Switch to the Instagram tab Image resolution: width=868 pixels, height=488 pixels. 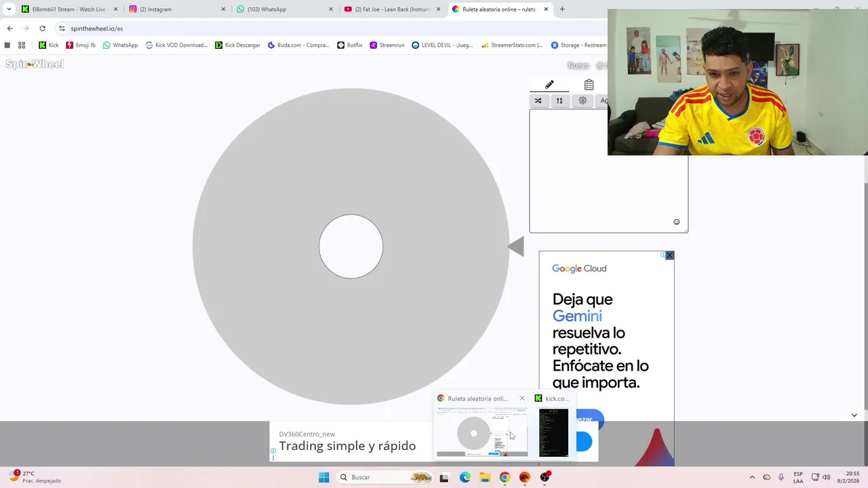(x=178, y=9)
